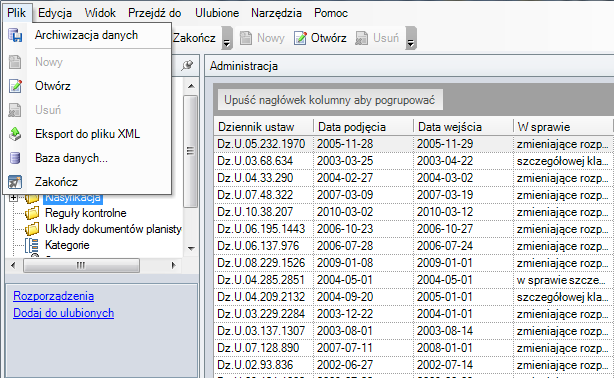Select Baza danych... menu entry

click(87, 158)
